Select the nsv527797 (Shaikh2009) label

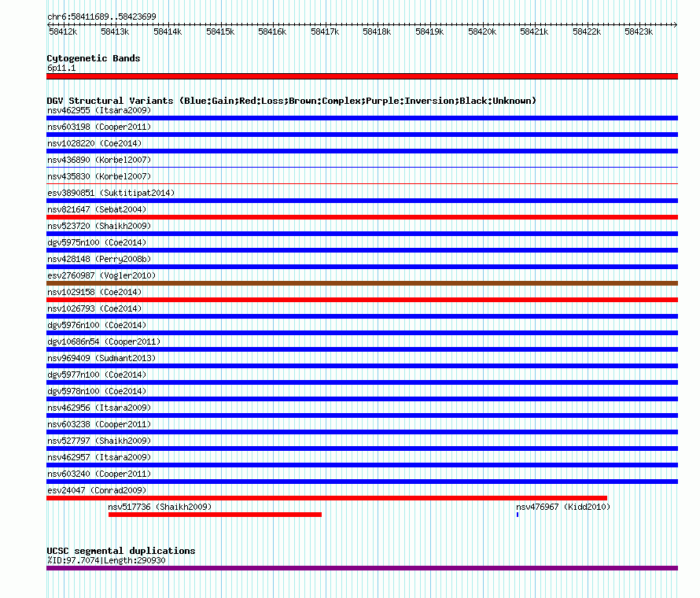click(x=99, y=441)
